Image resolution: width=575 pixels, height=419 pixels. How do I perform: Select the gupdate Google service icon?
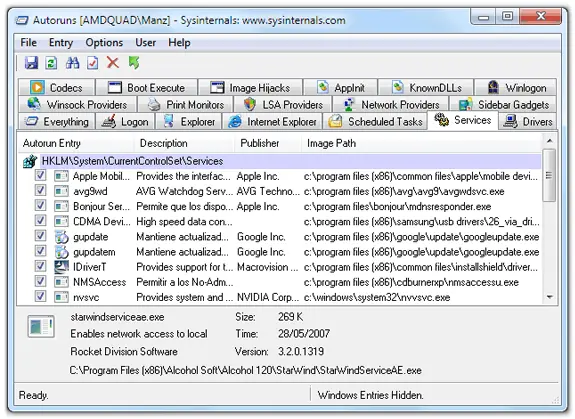pos(62,237)
